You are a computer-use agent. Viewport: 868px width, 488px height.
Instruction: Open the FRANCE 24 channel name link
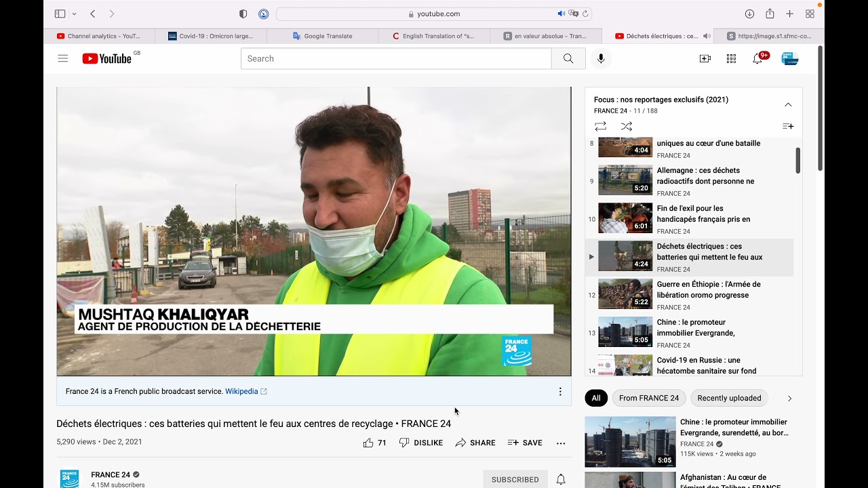pyautogui.click(x=111, y=474)
